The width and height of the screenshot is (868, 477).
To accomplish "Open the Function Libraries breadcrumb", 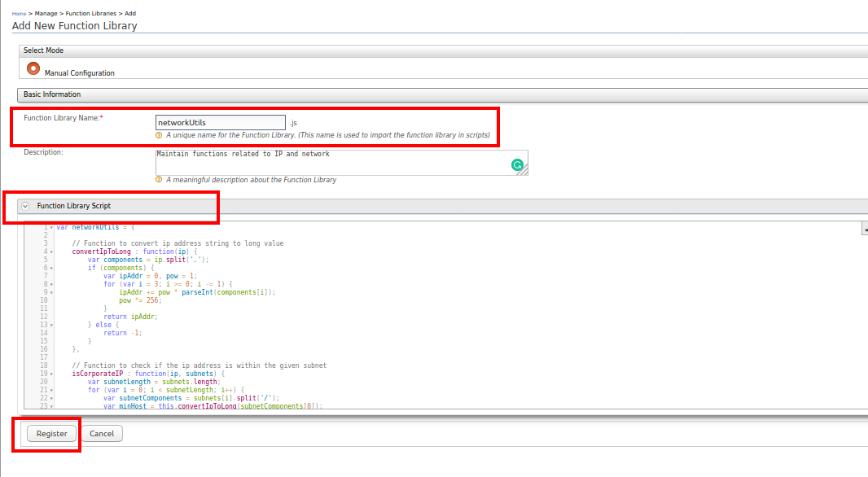I will (x=92, y=14).
